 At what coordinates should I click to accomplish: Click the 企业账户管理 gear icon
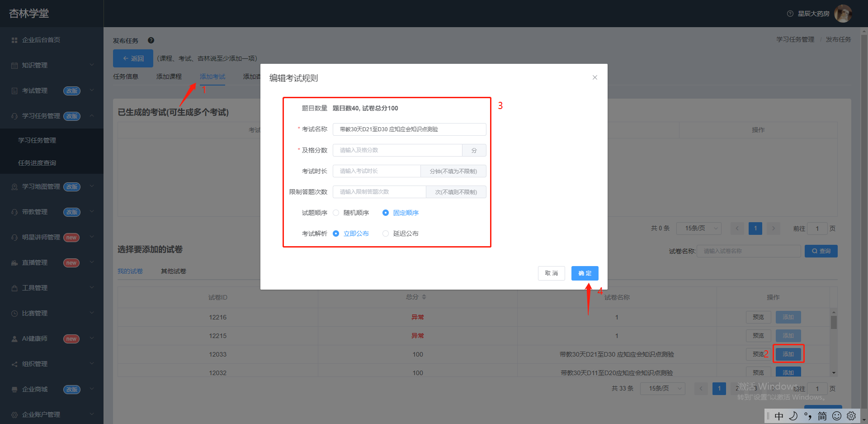(x=14, y=415)
